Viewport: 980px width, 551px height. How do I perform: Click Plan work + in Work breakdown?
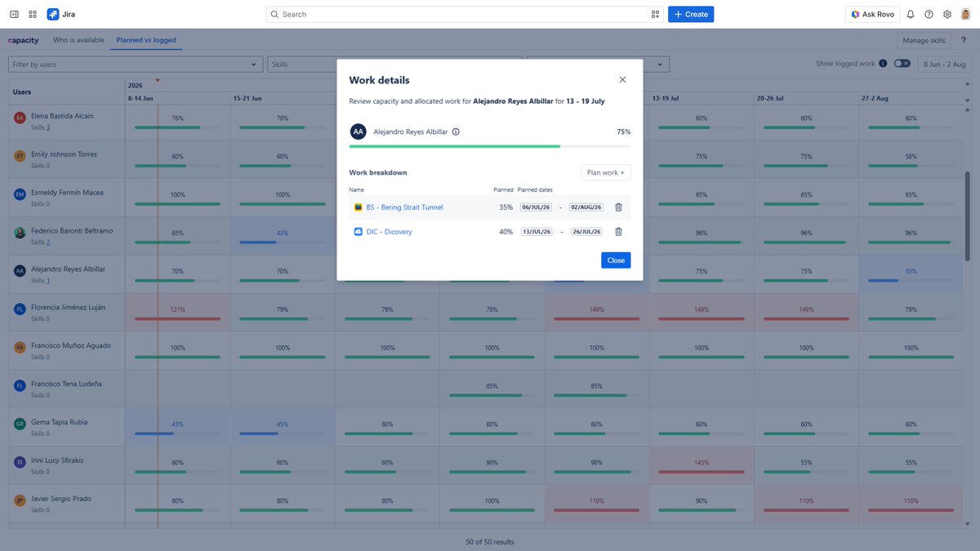click(605, 172)
